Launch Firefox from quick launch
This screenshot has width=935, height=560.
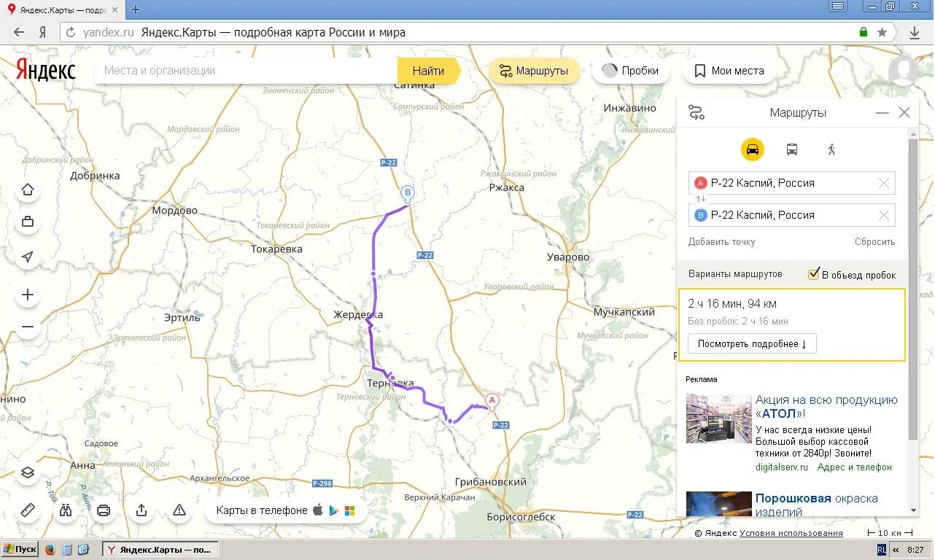coord(50,549)
